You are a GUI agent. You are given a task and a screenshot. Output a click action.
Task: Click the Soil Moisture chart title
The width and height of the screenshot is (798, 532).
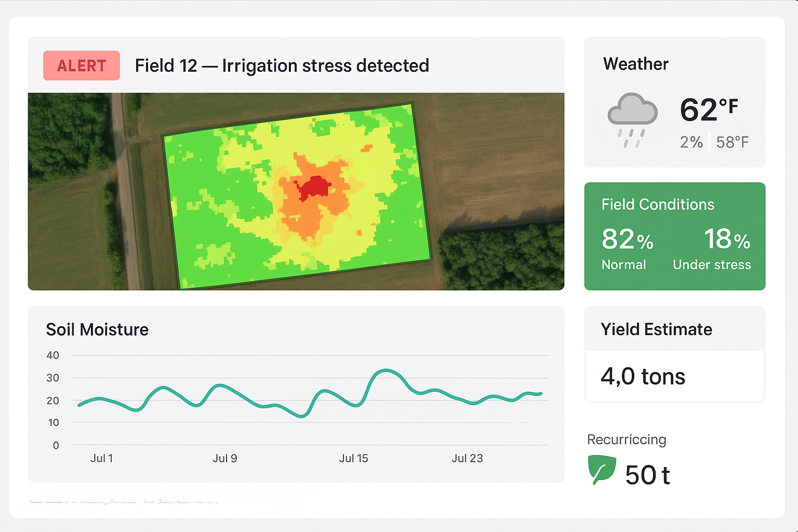coord(97,330)
